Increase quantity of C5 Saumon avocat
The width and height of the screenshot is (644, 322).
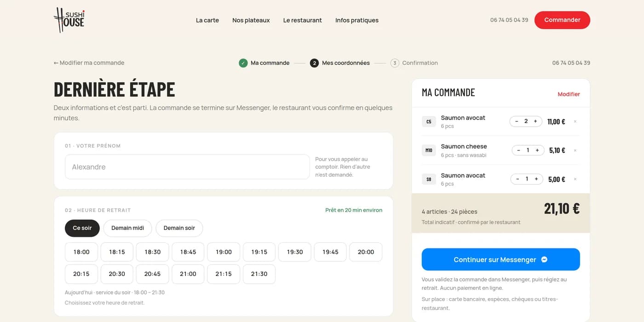coord(535,121)
